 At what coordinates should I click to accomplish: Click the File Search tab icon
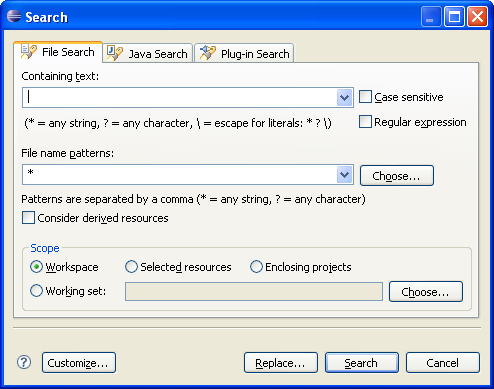coord(29,52)
